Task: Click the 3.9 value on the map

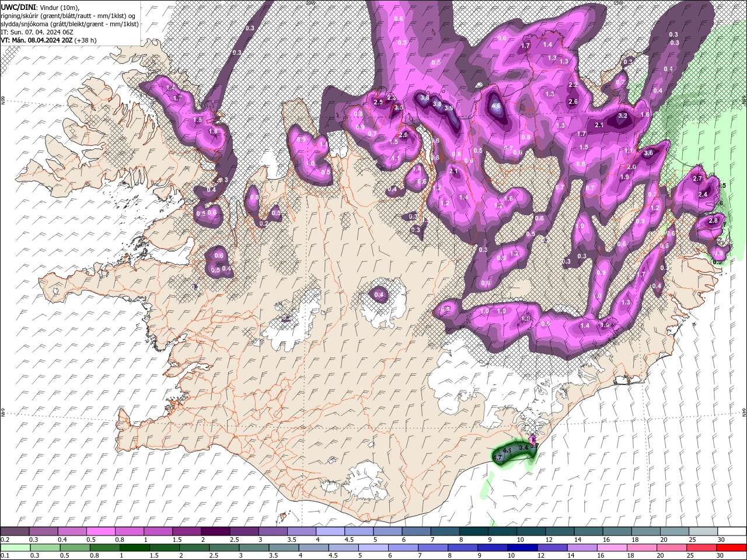Action: 448,108
